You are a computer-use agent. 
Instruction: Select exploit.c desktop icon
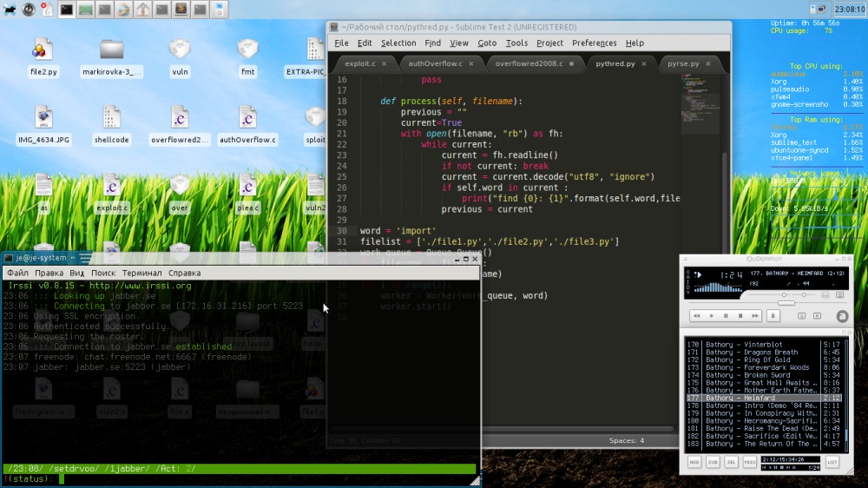[112, 194]
